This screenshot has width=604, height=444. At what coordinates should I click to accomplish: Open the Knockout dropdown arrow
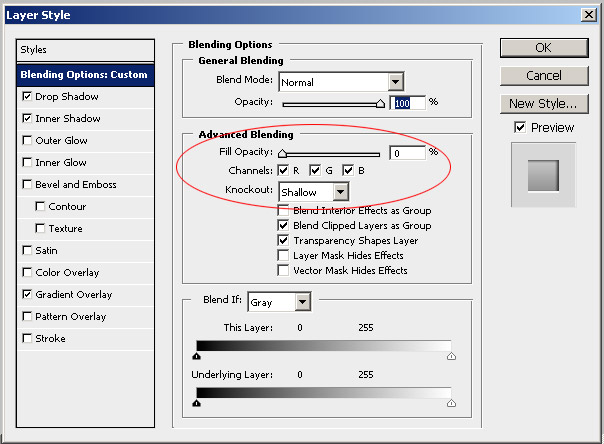(341, 191)
